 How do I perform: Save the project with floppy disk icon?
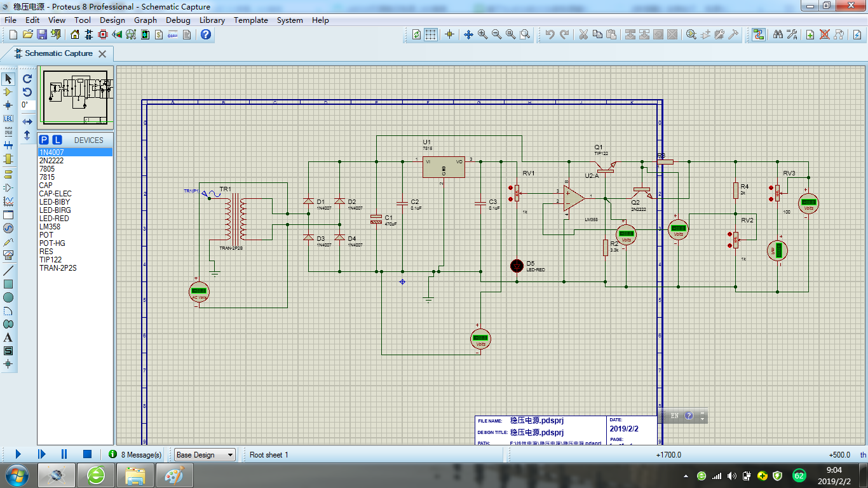pyautogui.click(x=41, y=34)
